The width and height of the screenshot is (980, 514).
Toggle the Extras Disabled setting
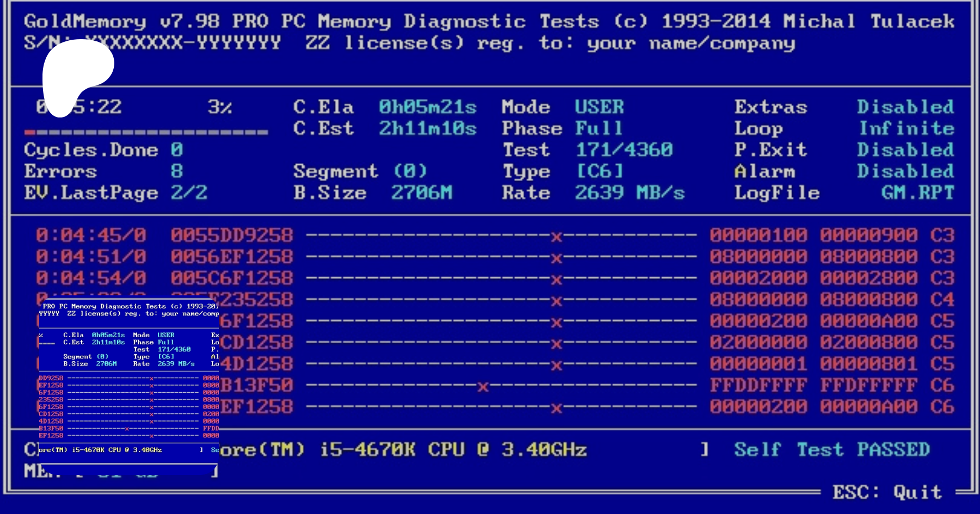[905, 107]
